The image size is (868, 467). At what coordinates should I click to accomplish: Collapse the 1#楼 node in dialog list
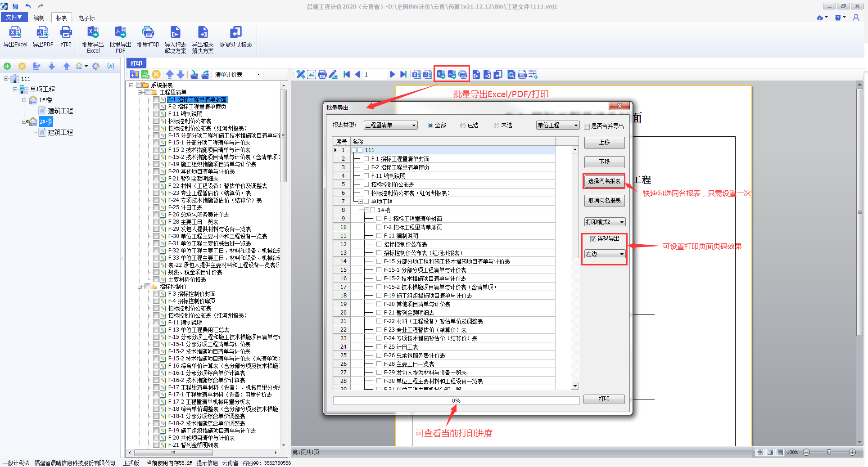[367, 210]
